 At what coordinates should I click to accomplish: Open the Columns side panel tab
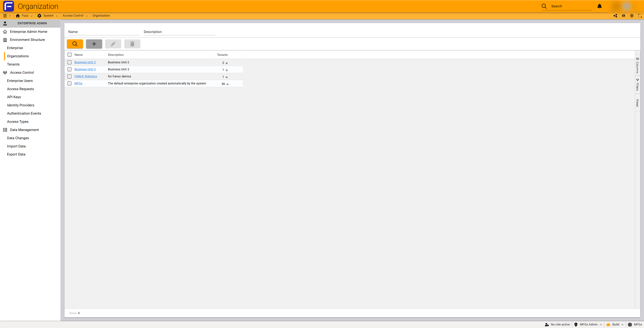(x=637, y=65)
